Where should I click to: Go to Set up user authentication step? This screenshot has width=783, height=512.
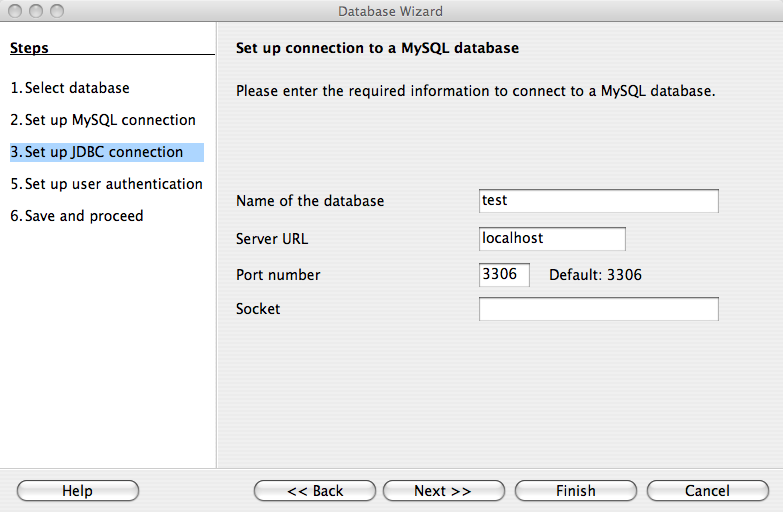coord(106,184)
